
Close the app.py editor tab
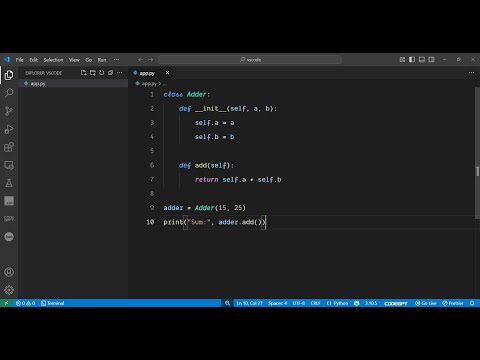click(x=167, y=73)
